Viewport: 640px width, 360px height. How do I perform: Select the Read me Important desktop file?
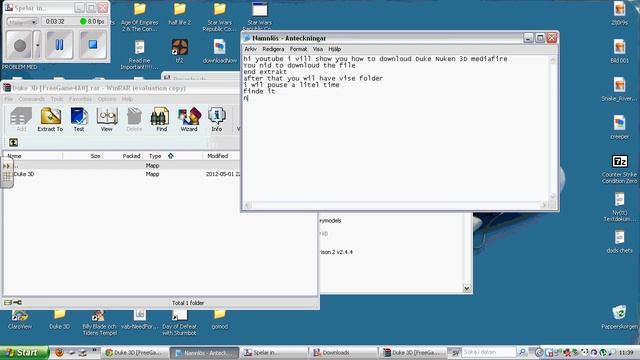[140, 54]
